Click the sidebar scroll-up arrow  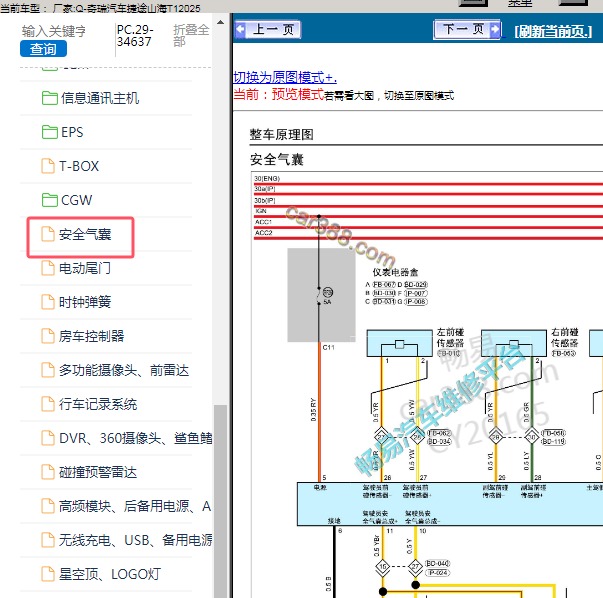pyautogui.click(x=220, y=22)
